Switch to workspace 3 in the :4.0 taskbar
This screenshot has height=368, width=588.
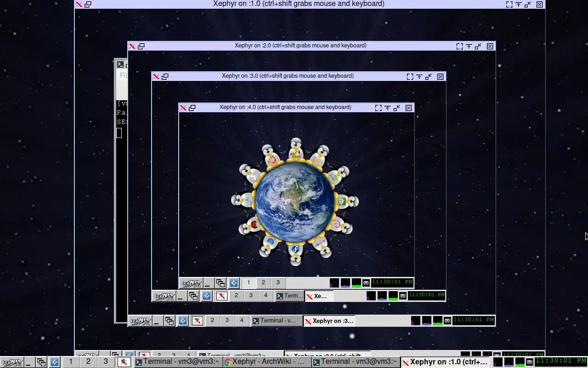(278, 282)
